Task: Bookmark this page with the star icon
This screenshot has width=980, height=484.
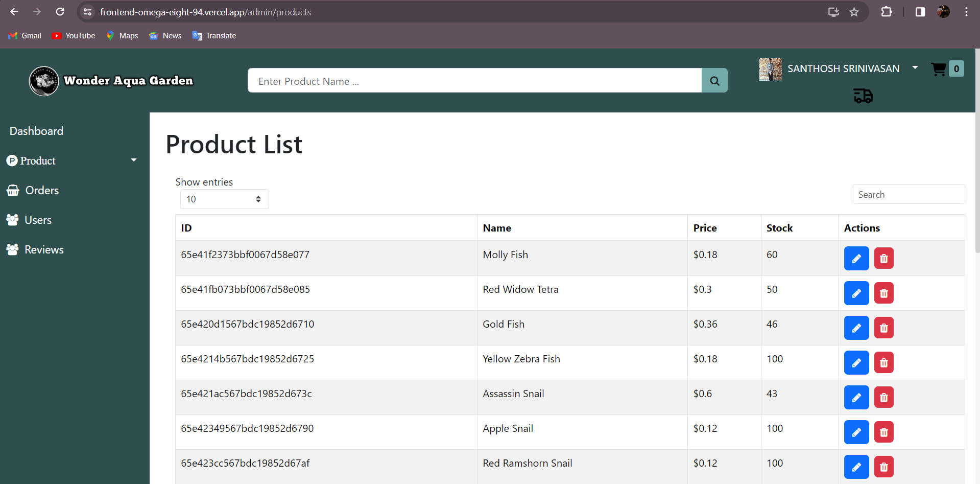Action: click(x=854, y=12)
